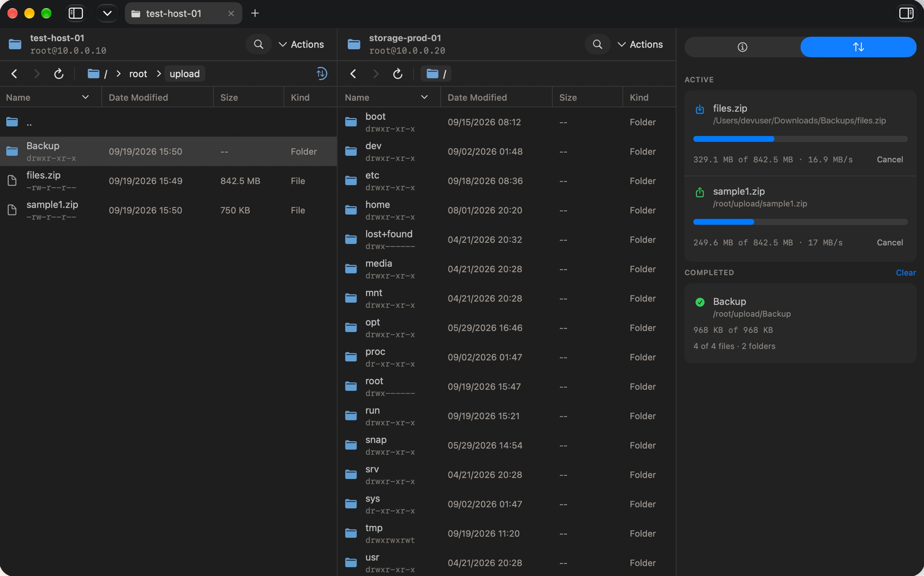Click the files.zip transfer progress bar
Screen dimensions: 924x576
[801, 139]
